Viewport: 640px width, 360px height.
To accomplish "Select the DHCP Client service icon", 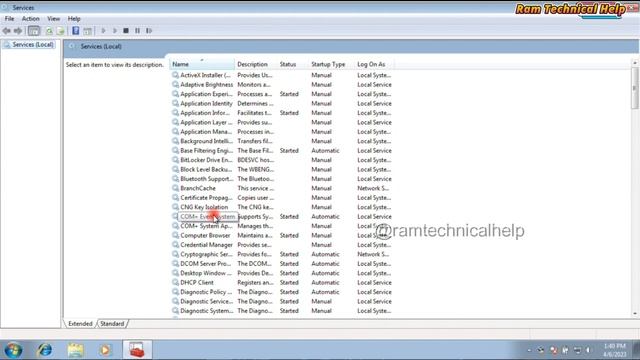I will pyautogui.click(x=175, y=282).
